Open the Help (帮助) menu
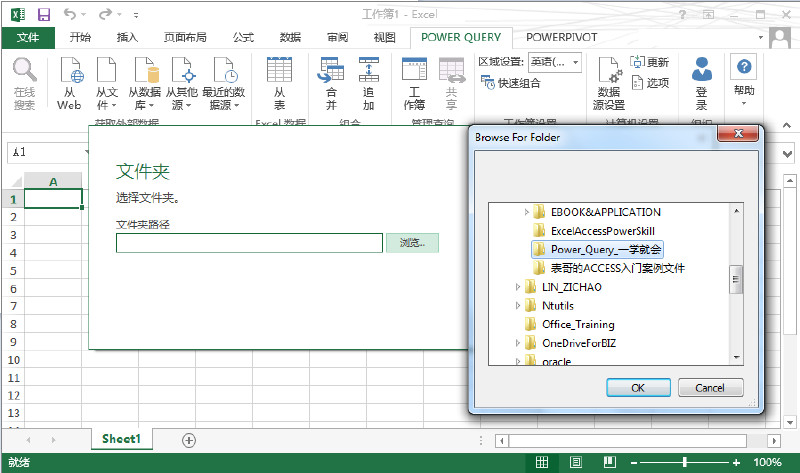Screen dimensions: 800x473 (x=744, y=82)
